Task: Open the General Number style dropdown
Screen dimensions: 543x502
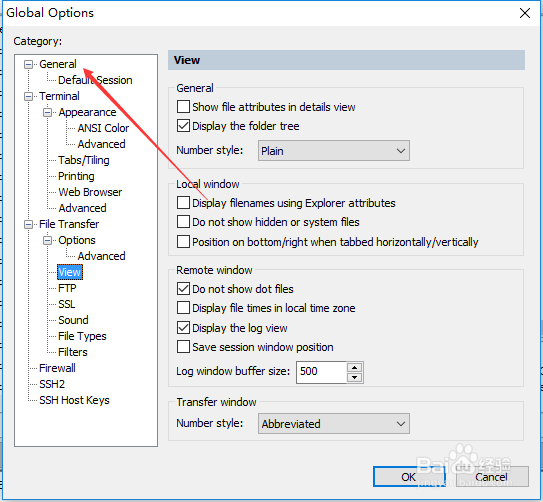Action: (333, 151)
